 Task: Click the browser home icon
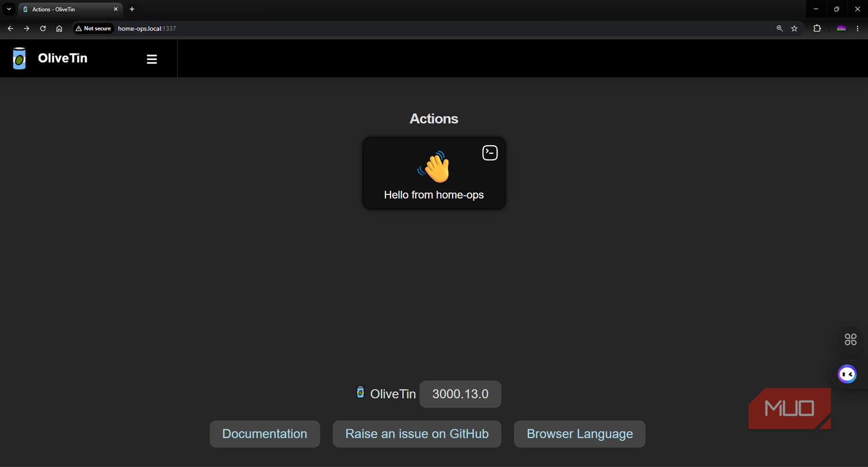point(59,28)
